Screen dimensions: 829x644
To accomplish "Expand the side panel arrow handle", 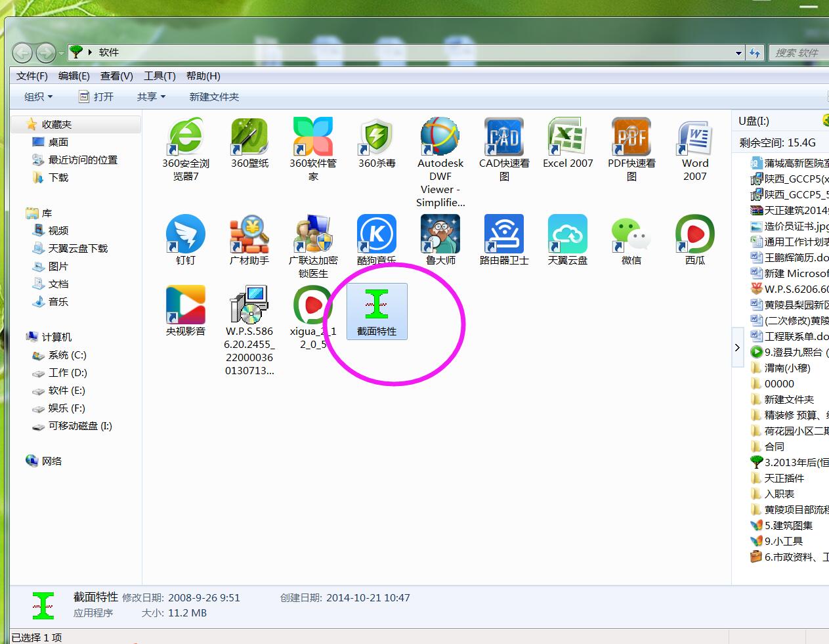I will click(x=737, y=347).
